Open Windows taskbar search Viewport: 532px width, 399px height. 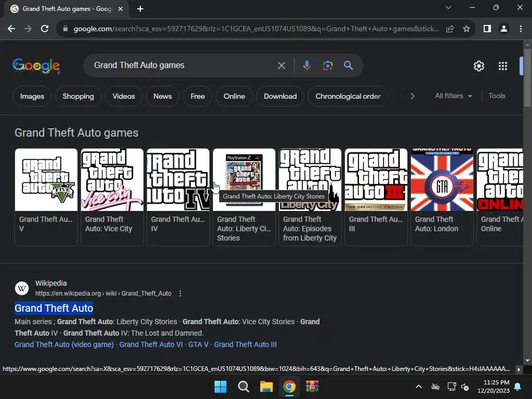tap(243, 387)
